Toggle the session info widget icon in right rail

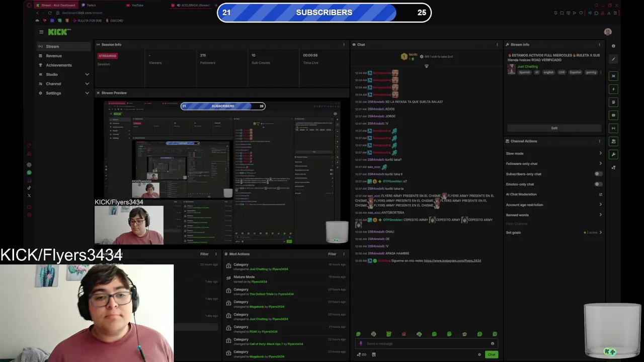613,128
